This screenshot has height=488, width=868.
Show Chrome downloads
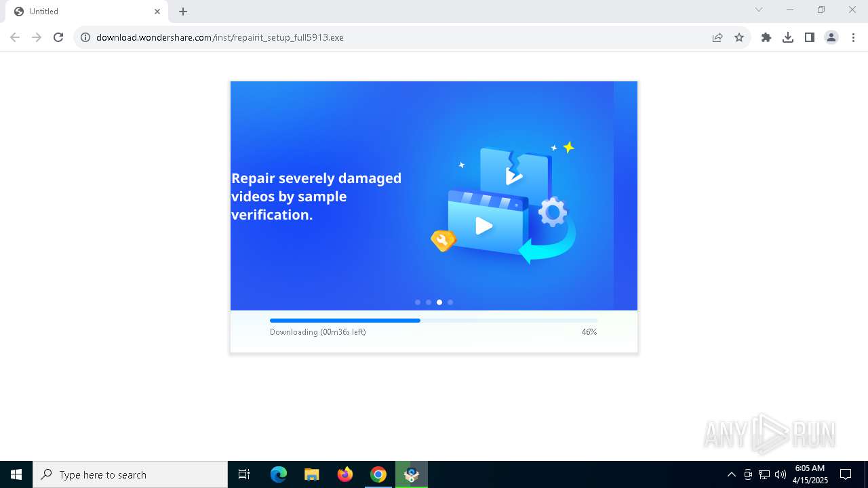coord(788,37)
